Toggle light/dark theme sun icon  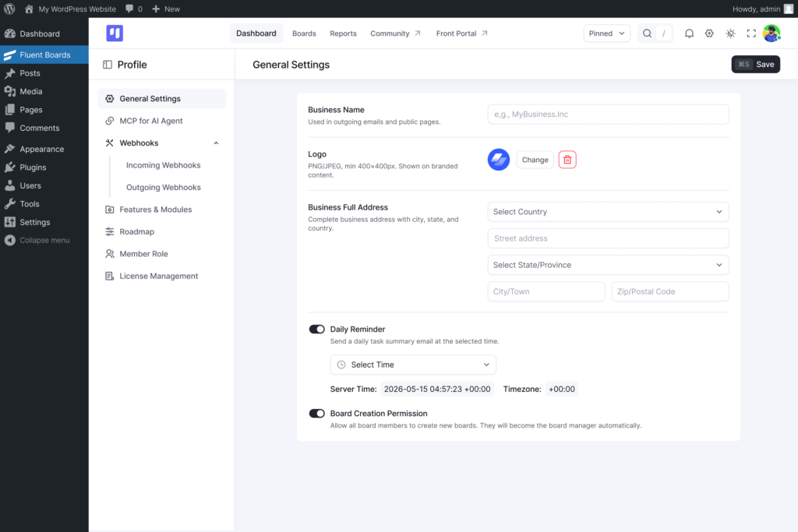(730, 33)
